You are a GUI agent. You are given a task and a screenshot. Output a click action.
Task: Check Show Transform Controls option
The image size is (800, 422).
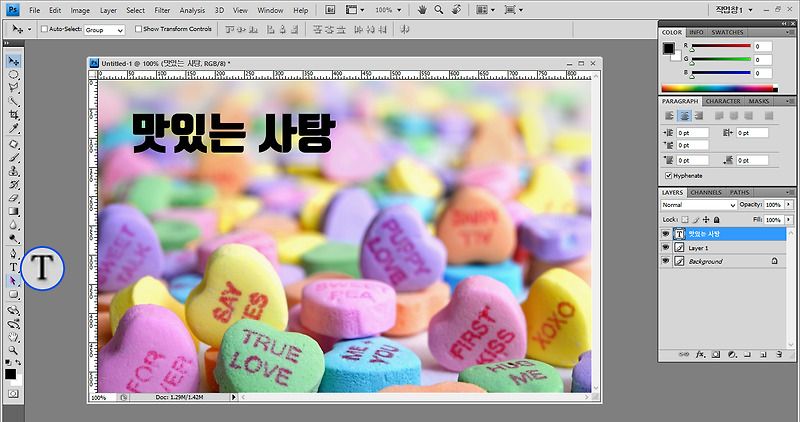click(x=137, y=30)
